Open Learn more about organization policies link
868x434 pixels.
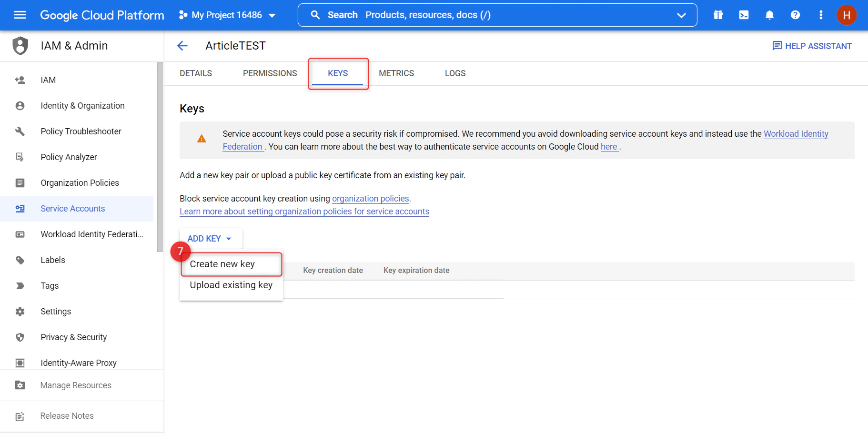click(x=304, y=212)
